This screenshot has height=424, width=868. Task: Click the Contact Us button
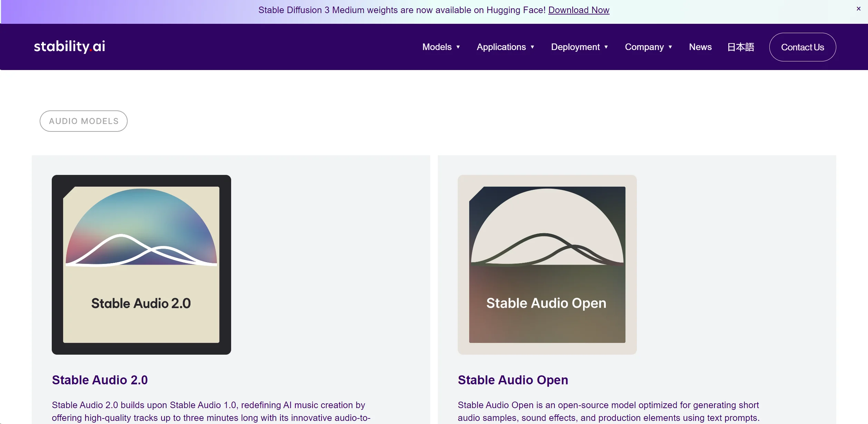(x=802, y=47)
